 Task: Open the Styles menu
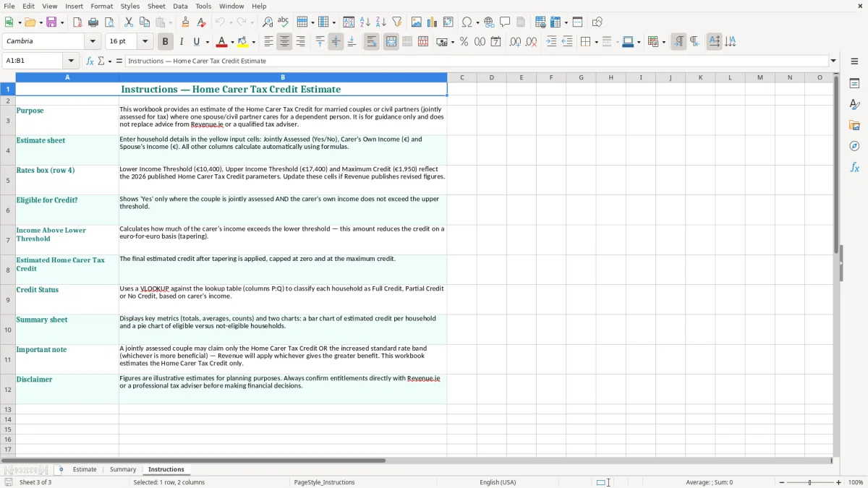tap(130, 6)
